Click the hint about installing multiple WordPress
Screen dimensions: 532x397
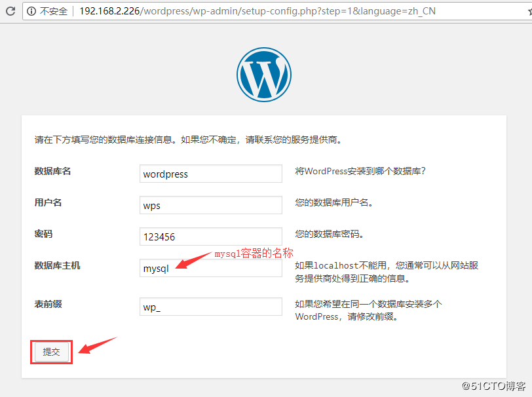[368, 310]
